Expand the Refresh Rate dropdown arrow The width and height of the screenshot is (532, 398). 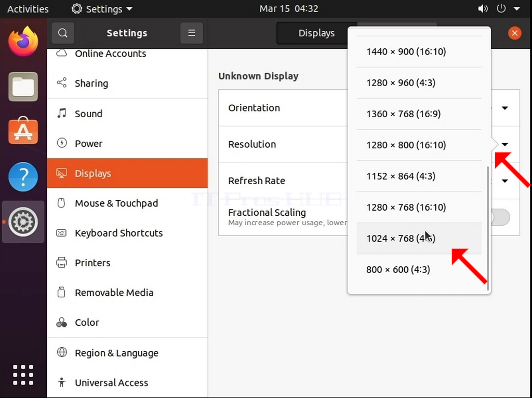point(505,181)
